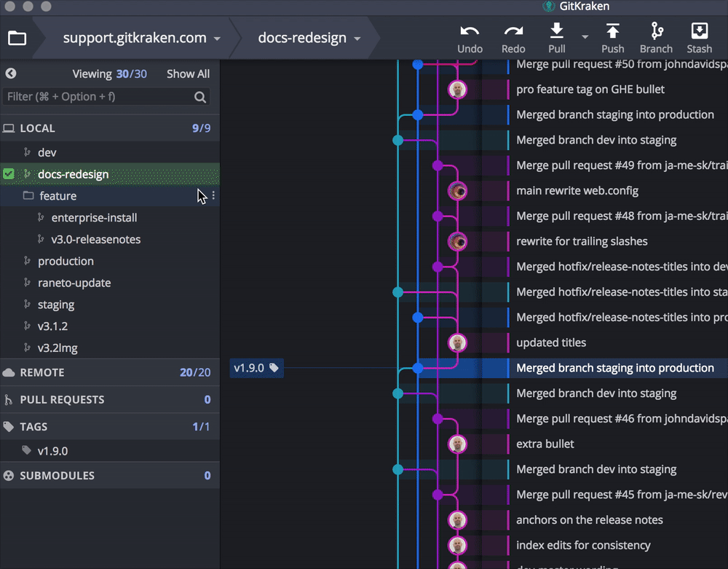Click the docs-redesign checked-out checkbox icon
The image size is (728, 569).
pyautogui.click(x=8, y=173)
